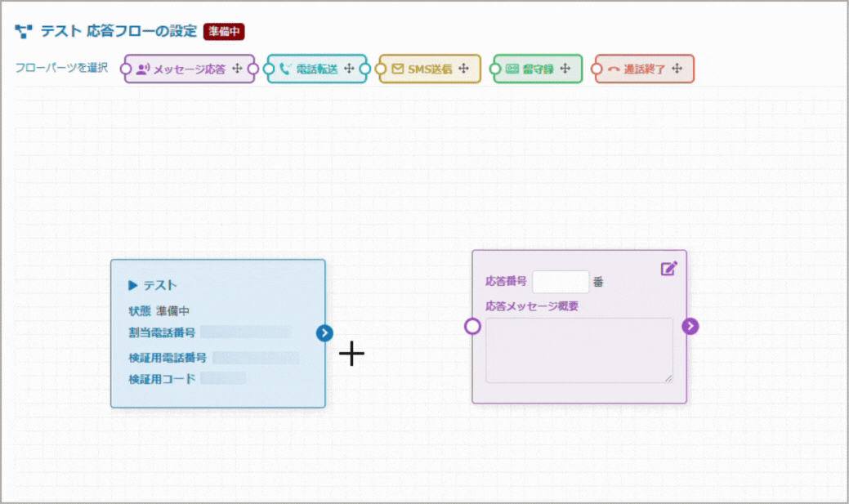
Task: Select the 通話終了 flow part
Action: pos(645,69)
